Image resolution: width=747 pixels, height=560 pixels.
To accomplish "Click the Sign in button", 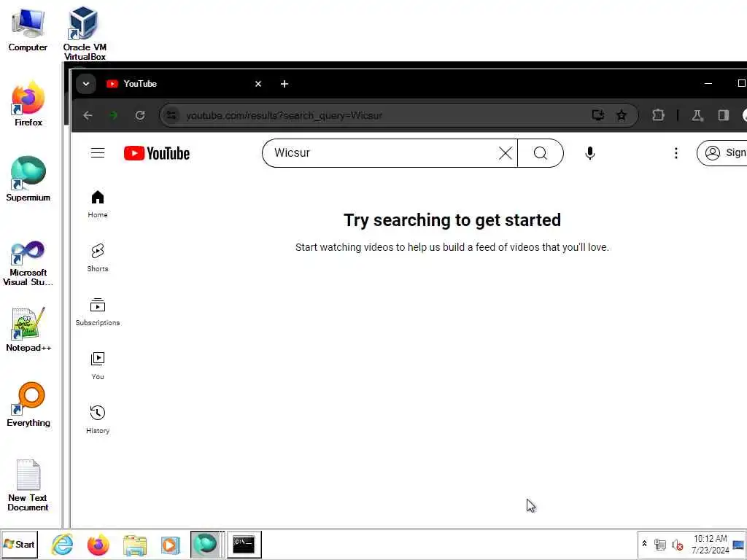I will pos(721,153).
